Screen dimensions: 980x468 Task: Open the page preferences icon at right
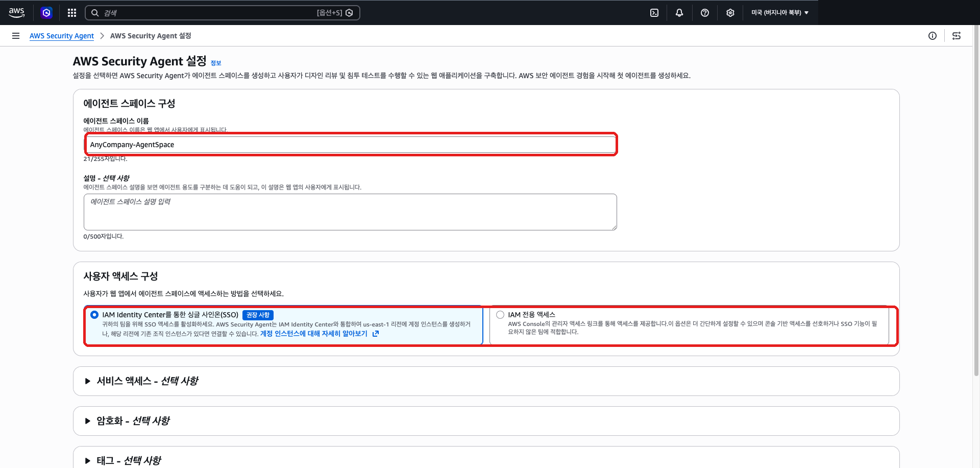point(957,36)
